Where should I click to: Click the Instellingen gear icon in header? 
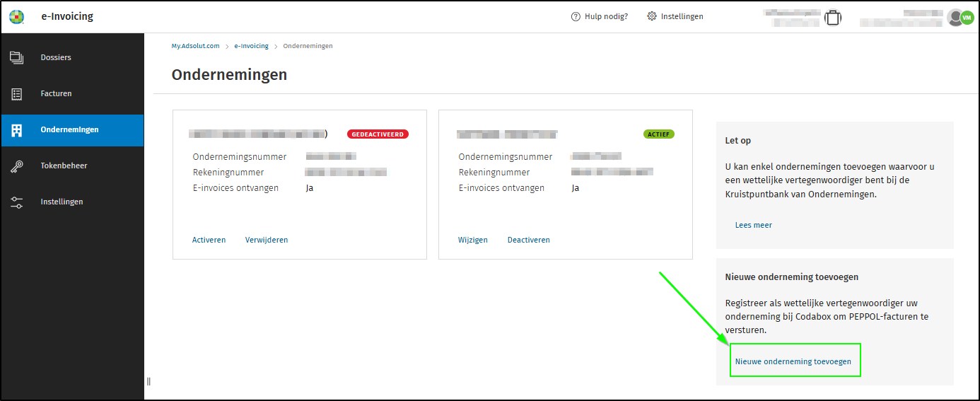click(652, 16)
